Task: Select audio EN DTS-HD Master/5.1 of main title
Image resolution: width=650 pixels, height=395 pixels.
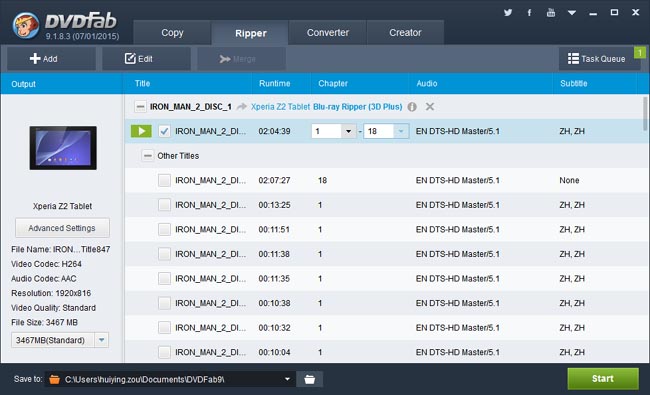Action: pyautogui.click(x=458, y=131)
